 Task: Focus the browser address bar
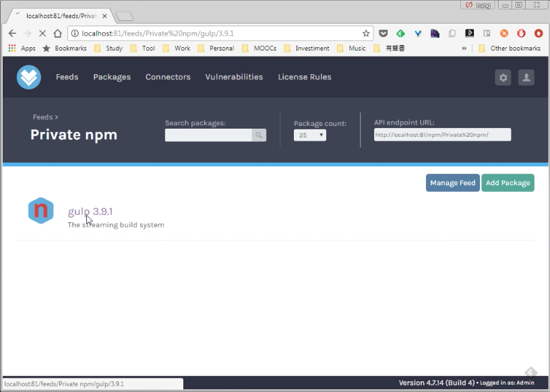pyautogui.click(x=221, y=33)
